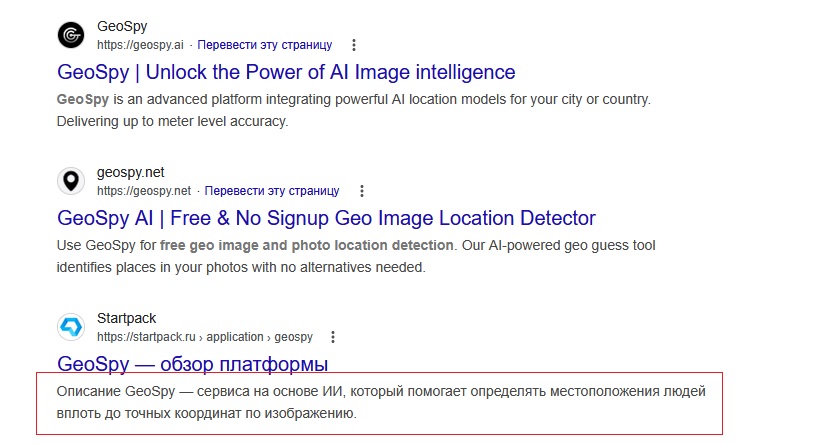Click the startpack.ru › application › geospy breadcrumb

coord(204,337)
